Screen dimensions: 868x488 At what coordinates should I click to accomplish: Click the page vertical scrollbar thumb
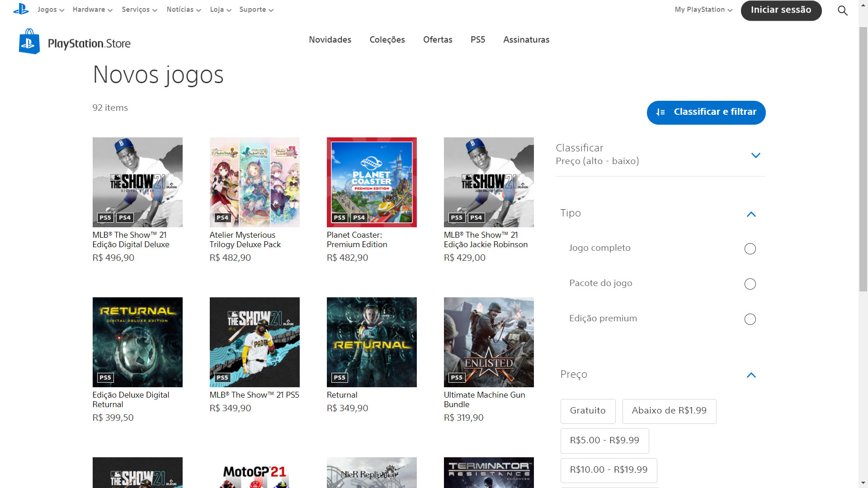[x=863, y=159]
